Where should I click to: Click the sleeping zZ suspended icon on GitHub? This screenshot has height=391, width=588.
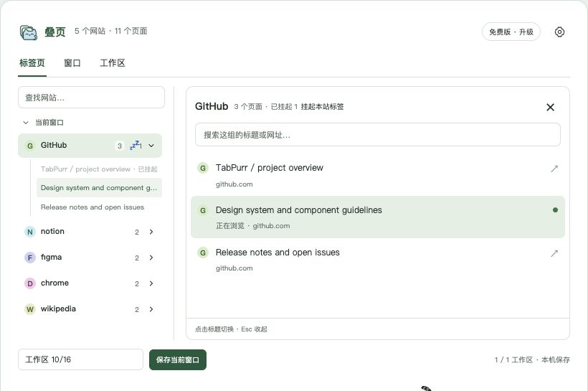click(x=136, y=145)
